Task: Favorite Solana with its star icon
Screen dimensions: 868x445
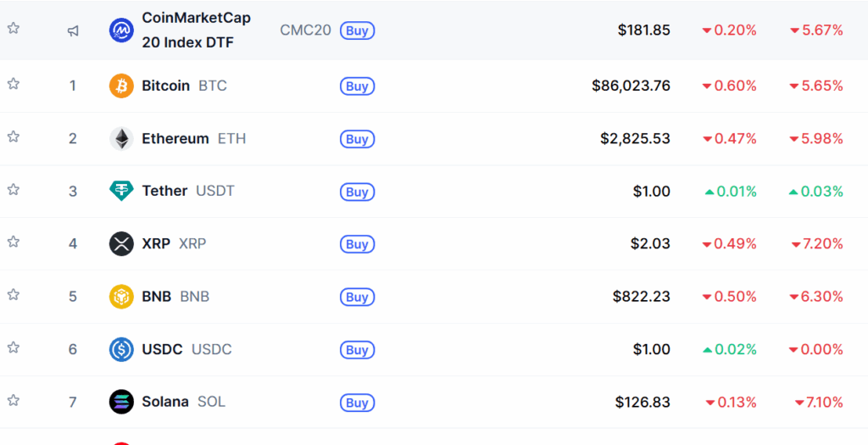Action: coord(14,400)
